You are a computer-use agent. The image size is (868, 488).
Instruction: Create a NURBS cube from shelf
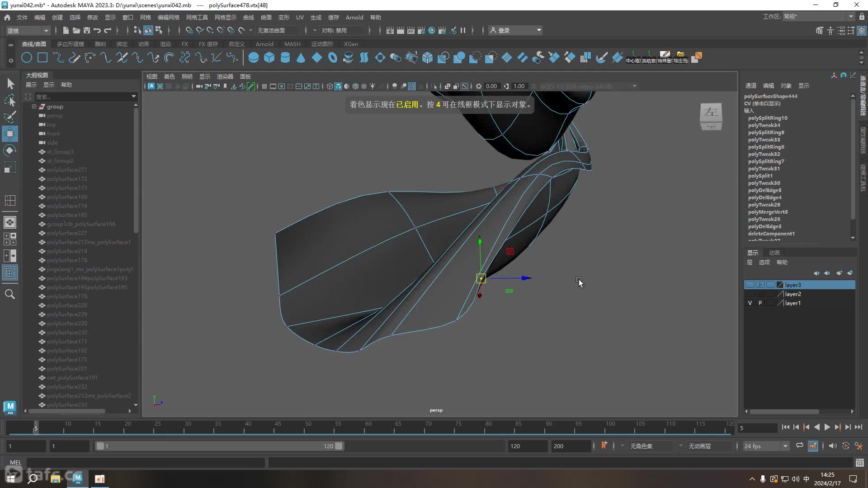click(269, 58)
